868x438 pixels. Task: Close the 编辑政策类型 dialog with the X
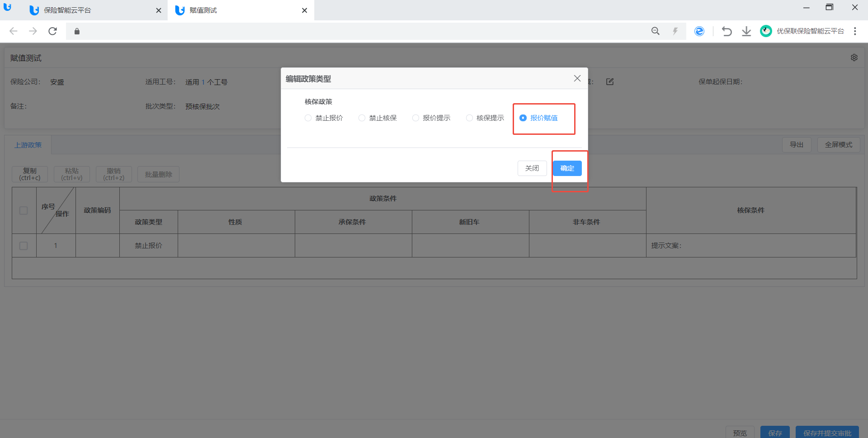pyautogui.click(x=577, y=78)
